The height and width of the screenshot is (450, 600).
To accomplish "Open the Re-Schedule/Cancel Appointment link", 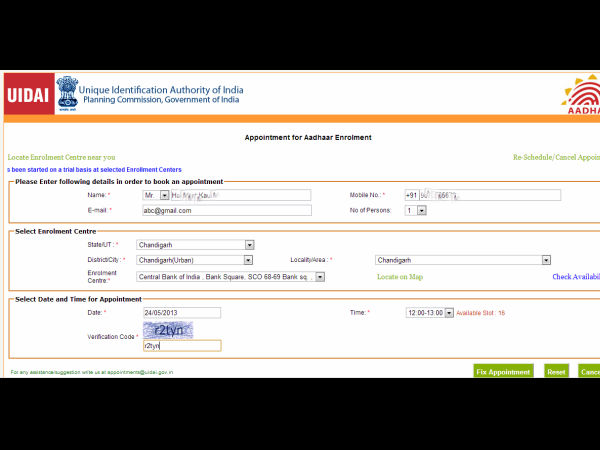I will (555, 157).
